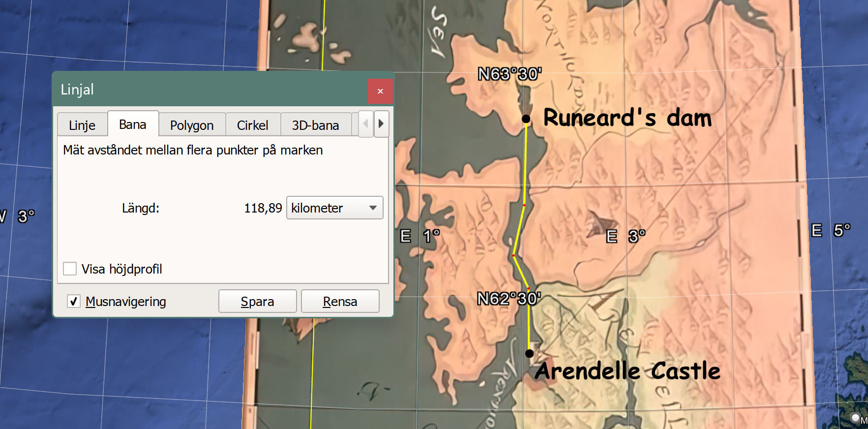Viewport: 868px width, 429px height.
Task: Open the 3D-bana tab
Action: 315,125
